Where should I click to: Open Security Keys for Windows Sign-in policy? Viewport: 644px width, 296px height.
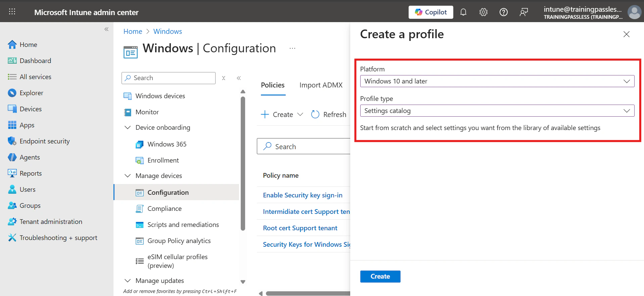pos(306,244)
